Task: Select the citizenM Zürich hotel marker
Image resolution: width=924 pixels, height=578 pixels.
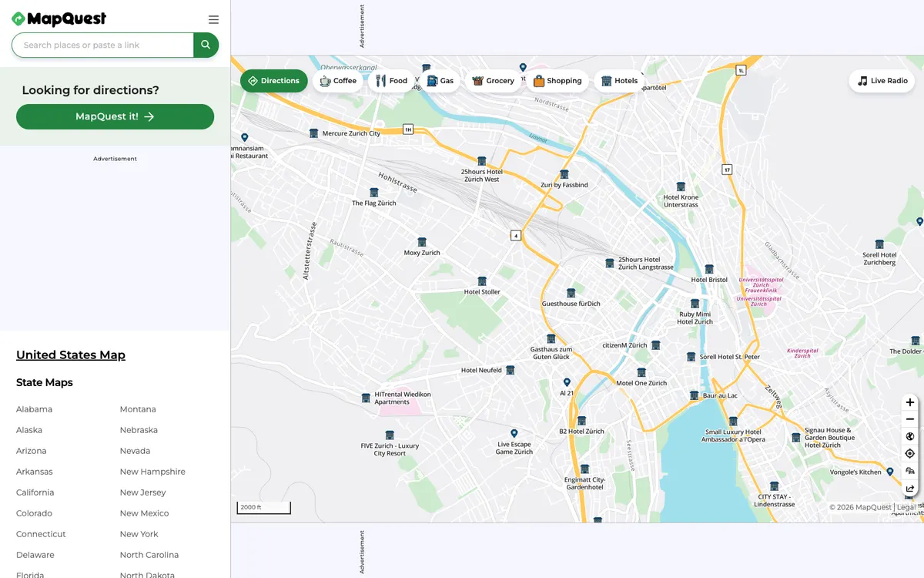Action: pos(656,345)
